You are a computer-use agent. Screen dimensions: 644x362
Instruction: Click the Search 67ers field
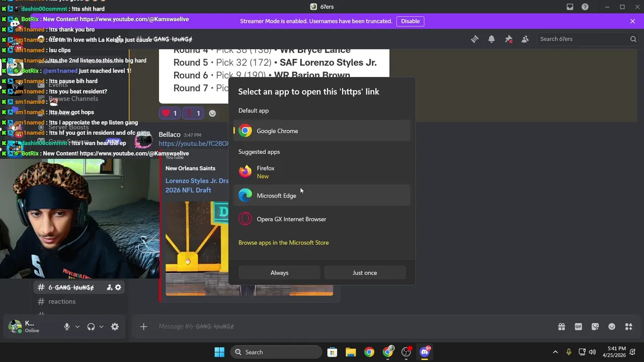tap(587, 39)
